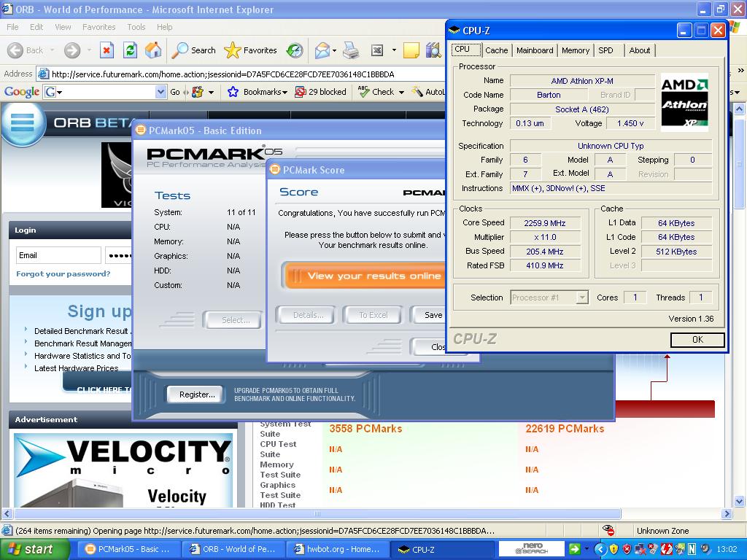The height and width of the screenshot is (560, 747).
Task: Click the green Refresh icon in IE
Action: (x=130, y=50)
